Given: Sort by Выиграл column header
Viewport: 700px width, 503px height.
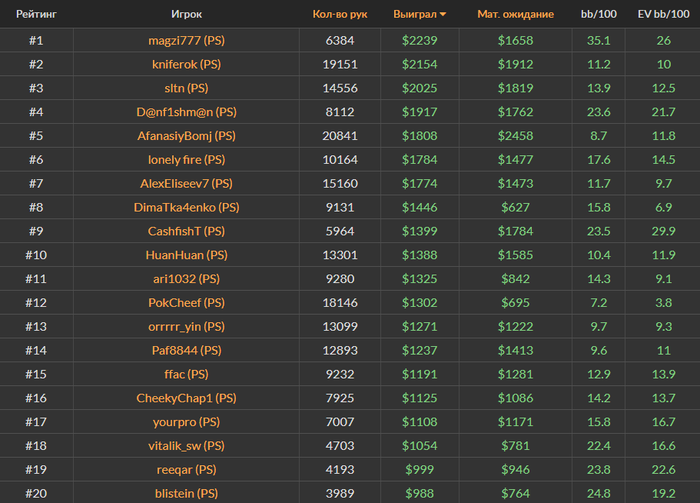Looking at the screenshot, I should click(x=415, y=14).
